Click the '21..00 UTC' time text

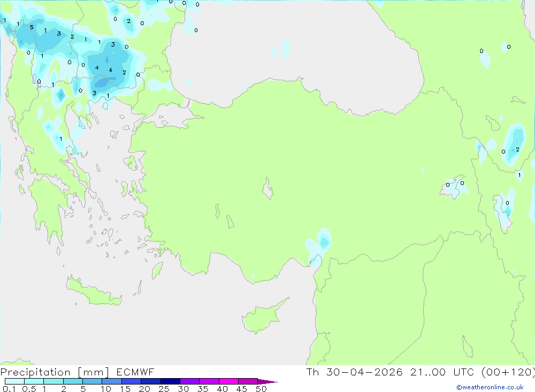pos(442,372)
